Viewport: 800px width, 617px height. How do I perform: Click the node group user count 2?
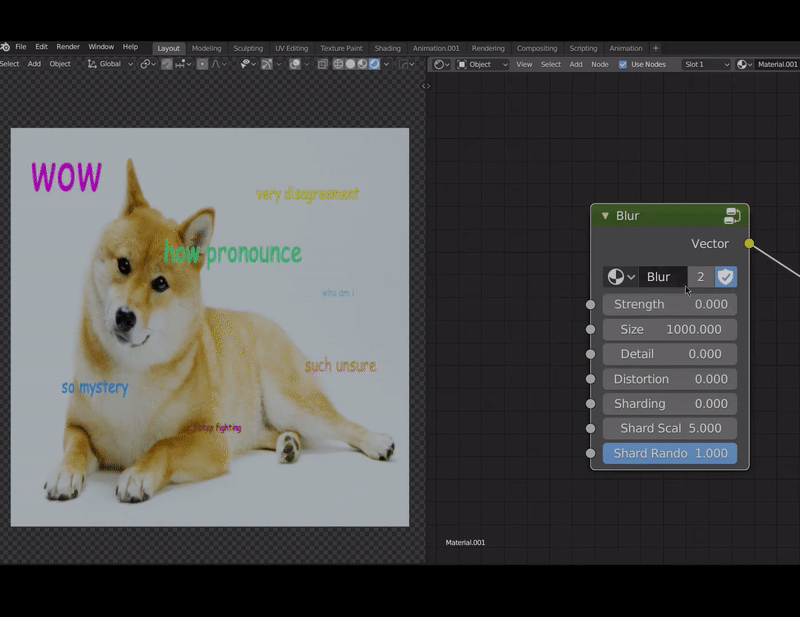pyautogui.click(x=700, y=277)
